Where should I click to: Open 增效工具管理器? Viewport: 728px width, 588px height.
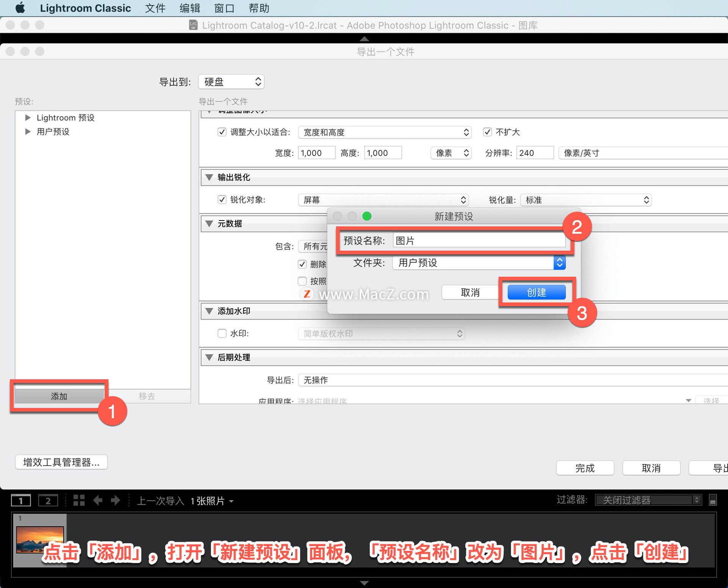coord(61,462)
